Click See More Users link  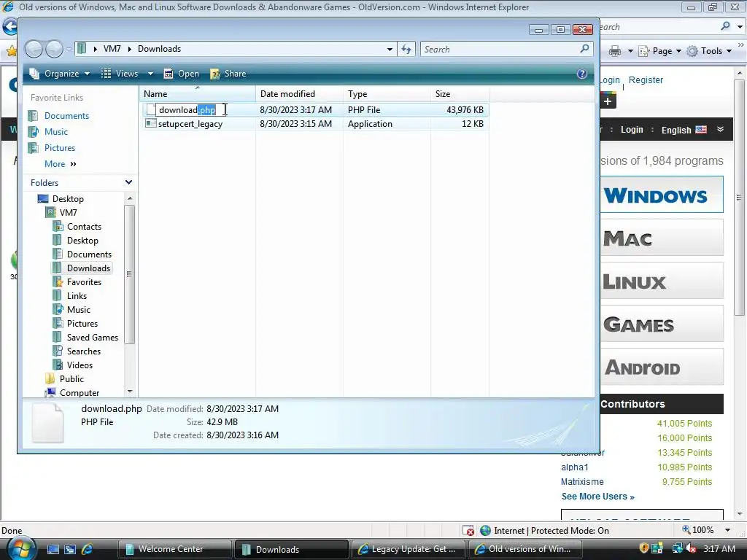pos(598,496)
